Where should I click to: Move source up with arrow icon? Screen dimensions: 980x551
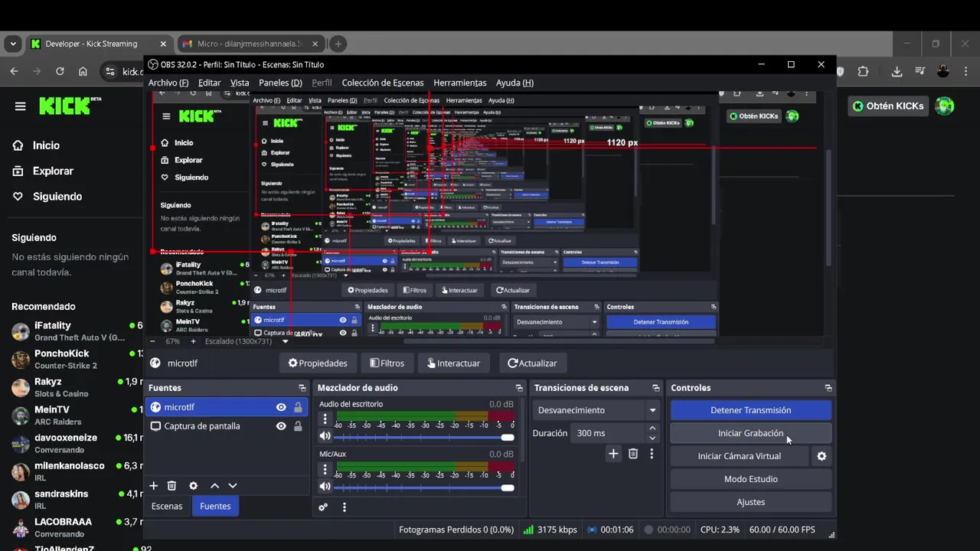coord(214,486)
